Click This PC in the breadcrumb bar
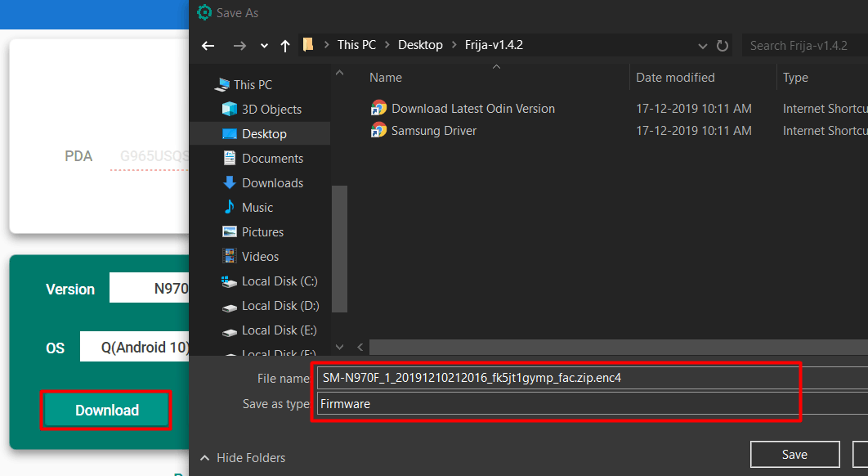 pos(356,45)
